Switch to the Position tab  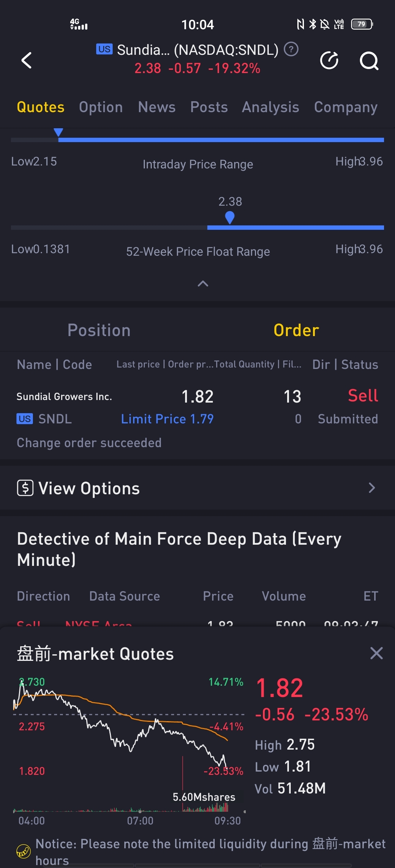point(99,330)
